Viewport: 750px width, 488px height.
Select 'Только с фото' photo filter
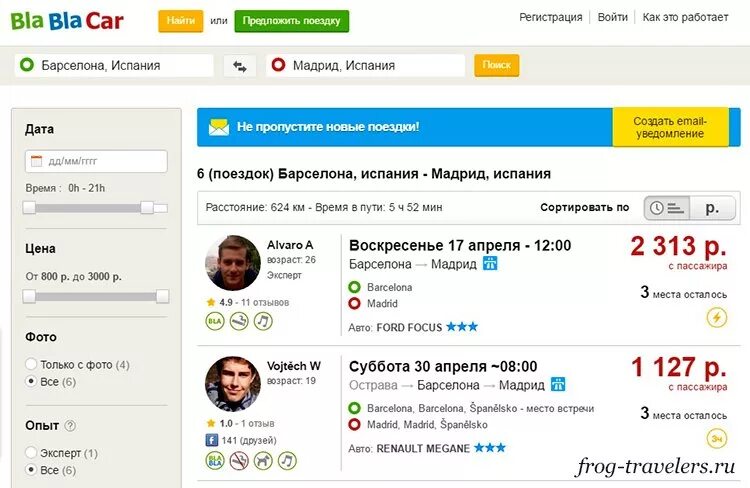tap(31, 364)
